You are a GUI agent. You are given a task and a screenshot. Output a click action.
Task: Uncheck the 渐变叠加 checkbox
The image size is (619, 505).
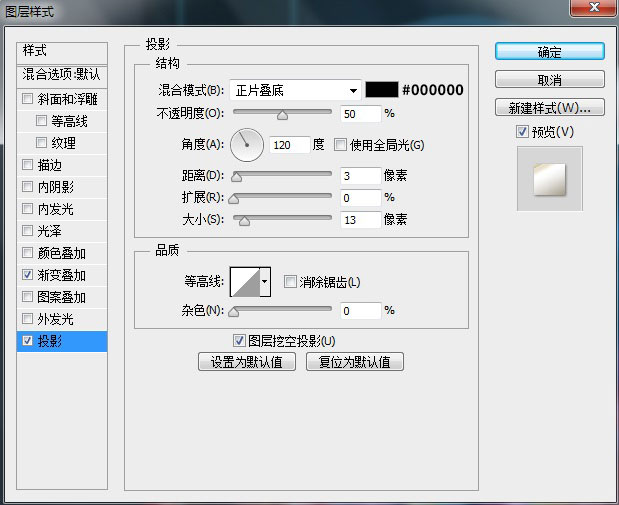point(28,275)
